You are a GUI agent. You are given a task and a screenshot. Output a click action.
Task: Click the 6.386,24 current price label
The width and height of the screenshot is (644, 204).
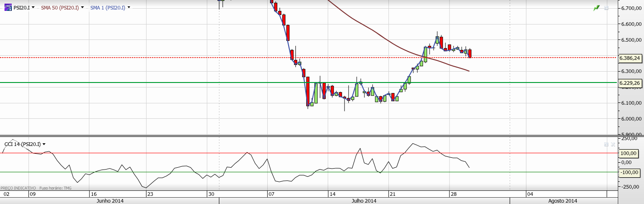coord(630,58)
